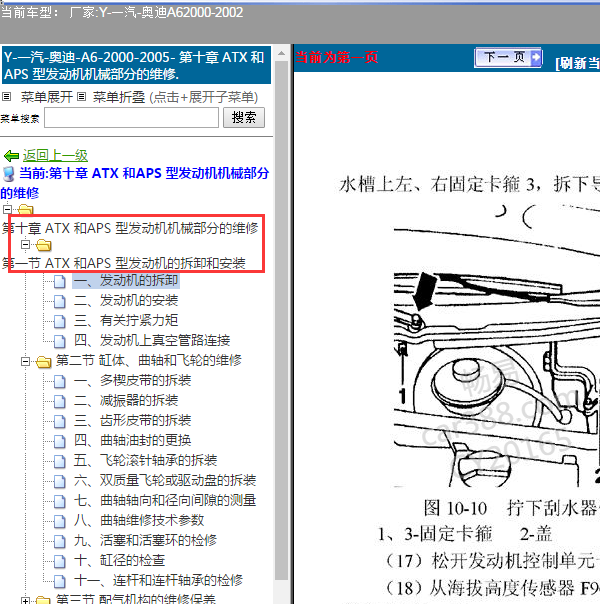Click 第十章 ATX 和APS 型发动机机械部分的维修 tree label
This screenshot has height=604, width=600.
point(130,228)
